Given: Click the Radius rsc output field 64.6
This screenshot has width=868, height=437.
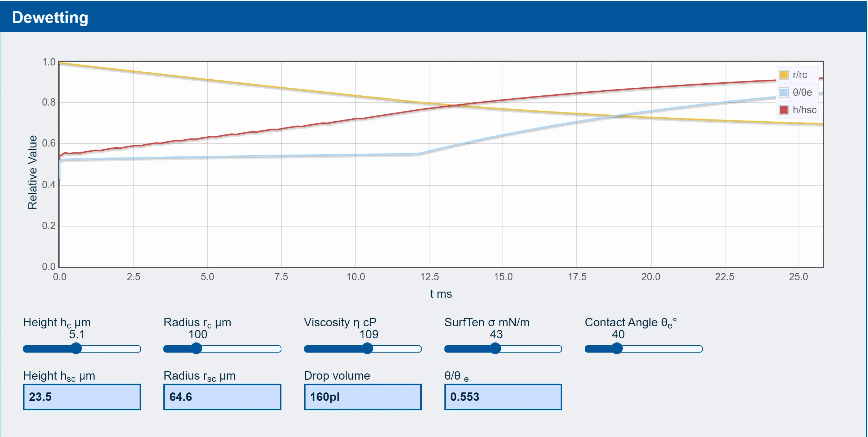Looking at the screenshot, I should click(x=222, y=397).
